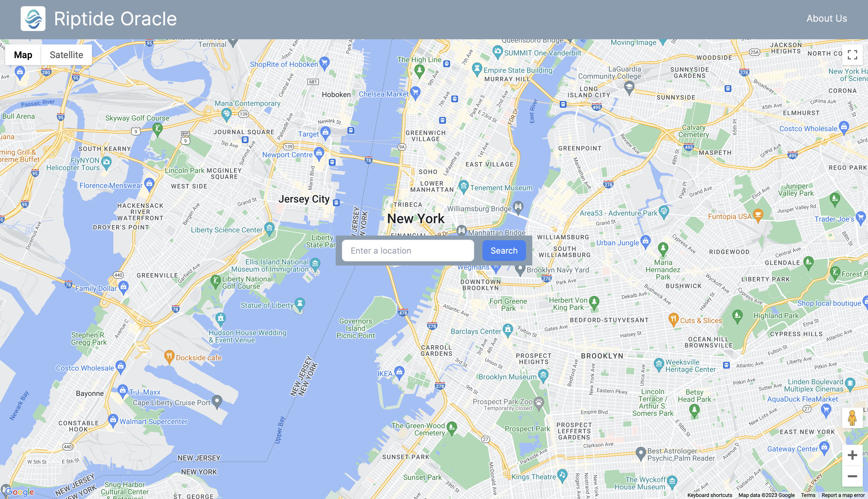Screen dimensions: 868x499
Task: Toggle fullscreen map view
Action: click(x=852, y=55)
